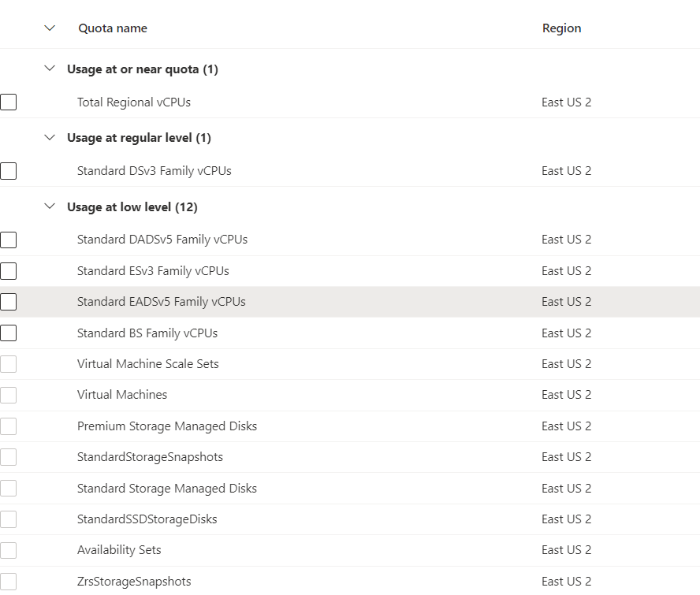700x595 pixels.
Task: Enable the Standard ESv3 Family vCPUs checkbox
Action: [x=8, y=270]
